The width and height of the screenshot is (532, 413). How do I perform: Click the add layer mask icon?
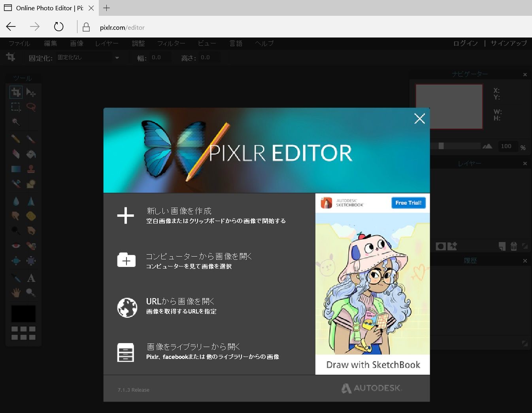click(x=440, y=246)
